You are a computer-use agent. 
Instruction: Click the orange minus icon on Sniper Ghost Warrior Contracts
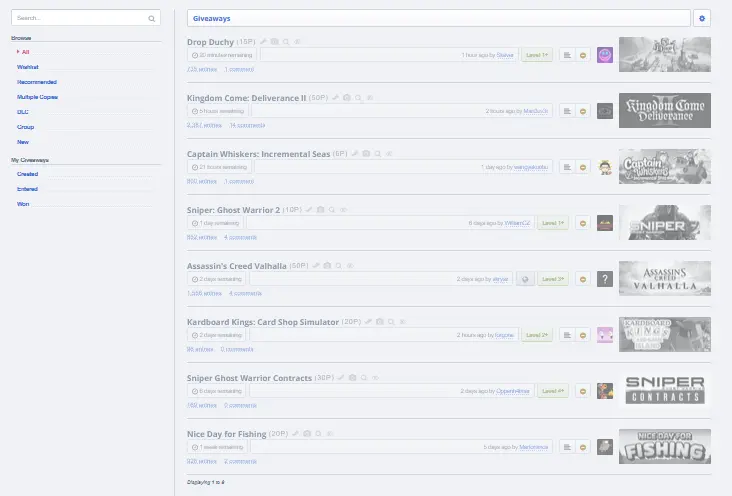click(x=583, y=391)
